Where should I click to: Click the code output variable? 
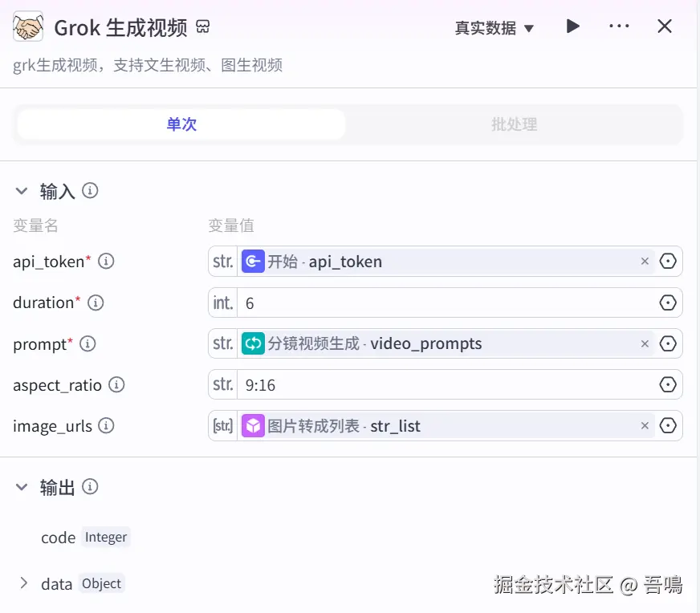click(x=58, y=537)
